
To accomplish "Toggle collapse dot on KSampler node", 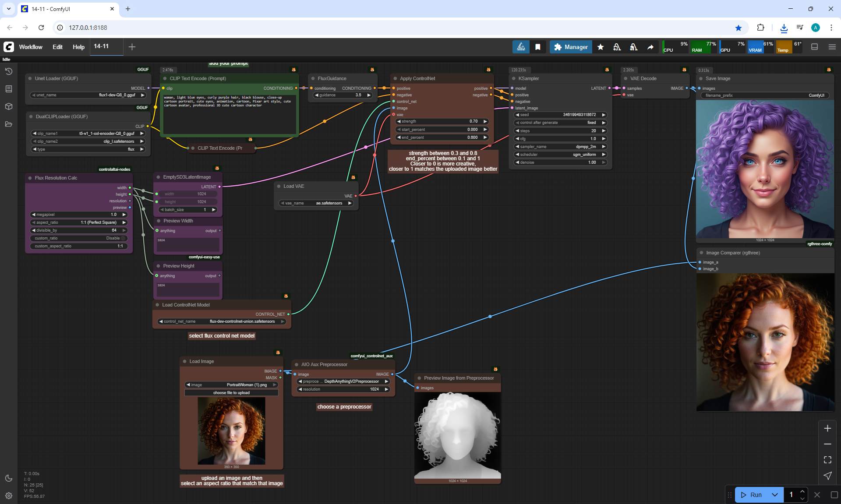I will (x=513, y=78).
